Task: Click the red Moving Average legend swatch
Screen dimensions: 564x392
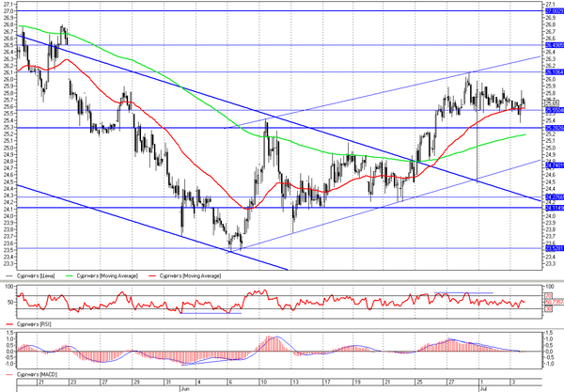Action: tap(153, 275)
